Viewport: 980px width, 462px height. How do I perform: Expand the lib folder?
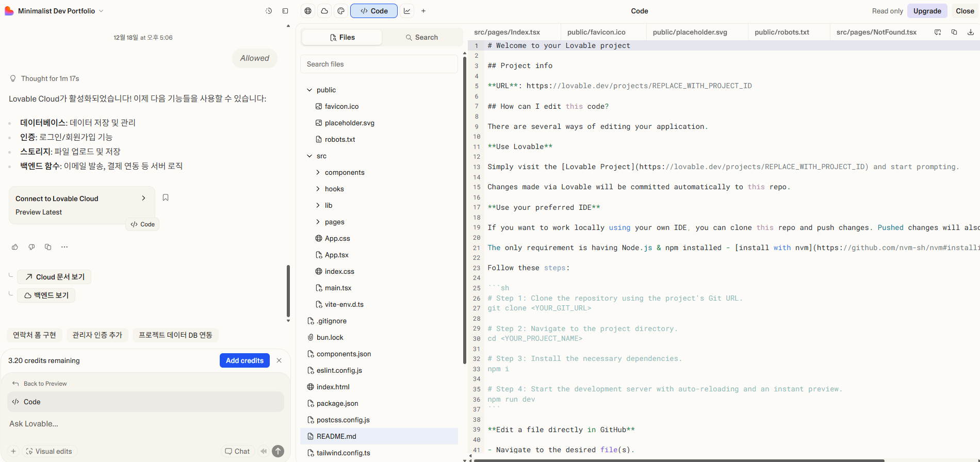[318, 205]
